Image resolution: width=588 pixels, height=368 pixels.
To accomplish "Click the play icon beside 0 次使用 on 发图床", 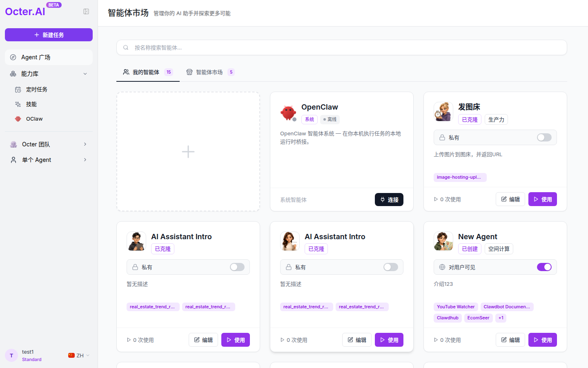I will click(x=436, y=199).
